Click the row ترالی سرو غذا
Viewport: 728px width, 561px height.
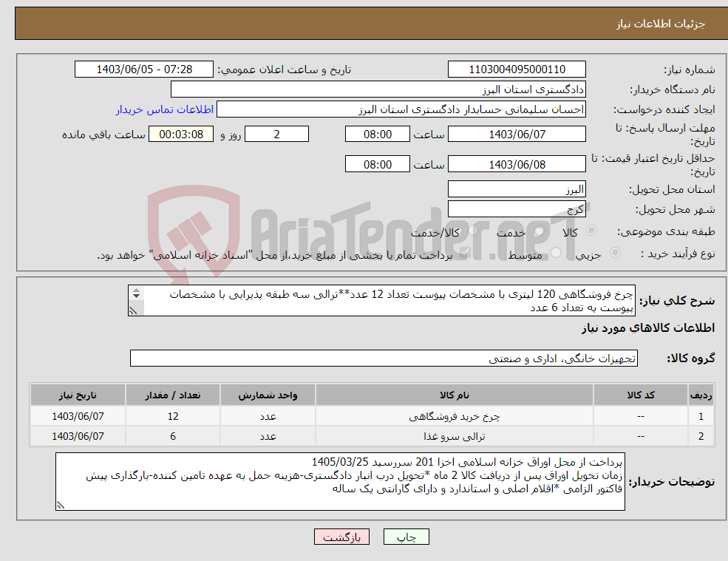pyautogui.click(x=372, y=436)
